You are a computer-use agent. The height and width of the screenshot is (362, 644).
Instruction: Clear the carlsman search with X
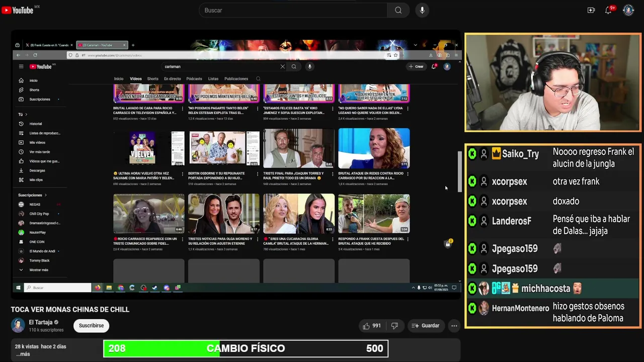(x=282, y=66)
